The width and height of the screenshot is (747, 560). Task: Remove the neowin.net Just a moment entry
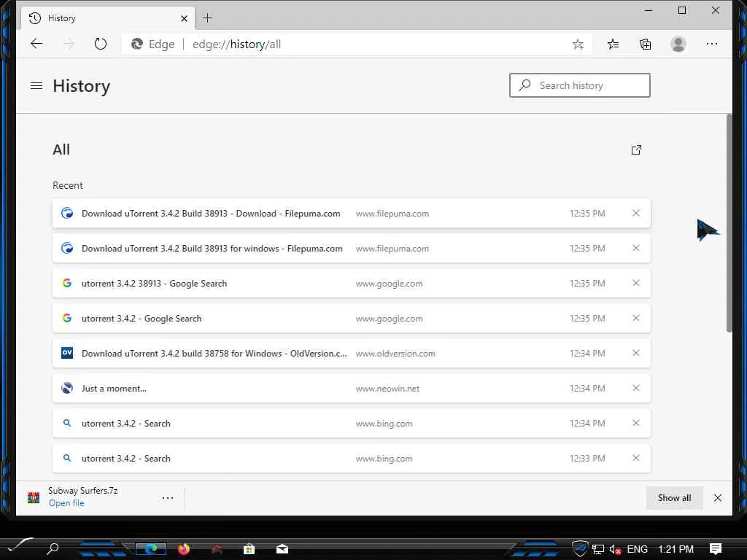(636, 388)
